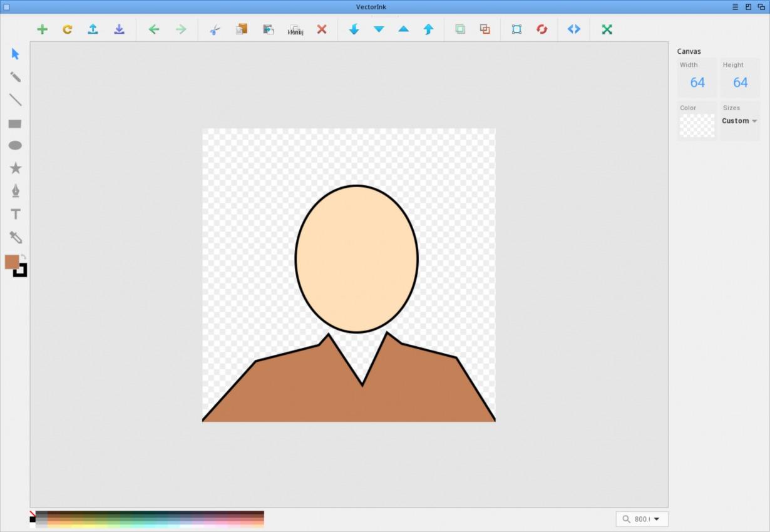Viewport: 770px width, 532px height.
Task: Choose the Line tool
Action: [16, 100]
